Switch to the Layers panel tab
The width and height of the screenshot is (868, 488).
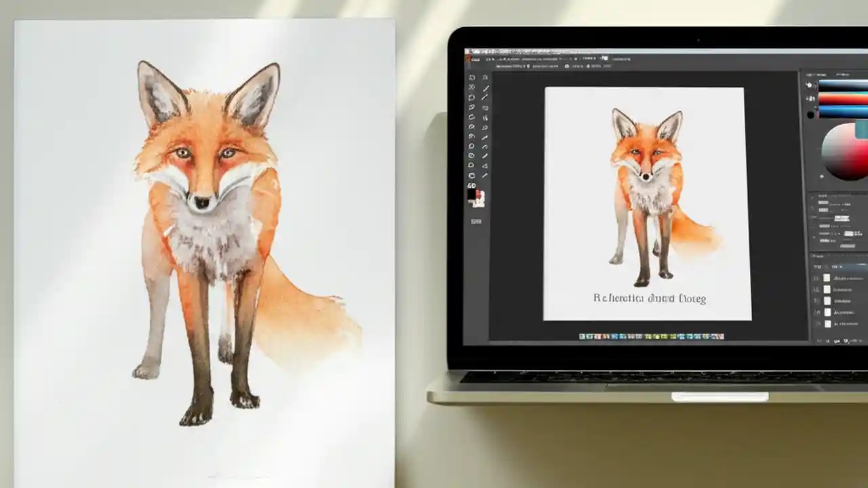[x=818, y=256]
